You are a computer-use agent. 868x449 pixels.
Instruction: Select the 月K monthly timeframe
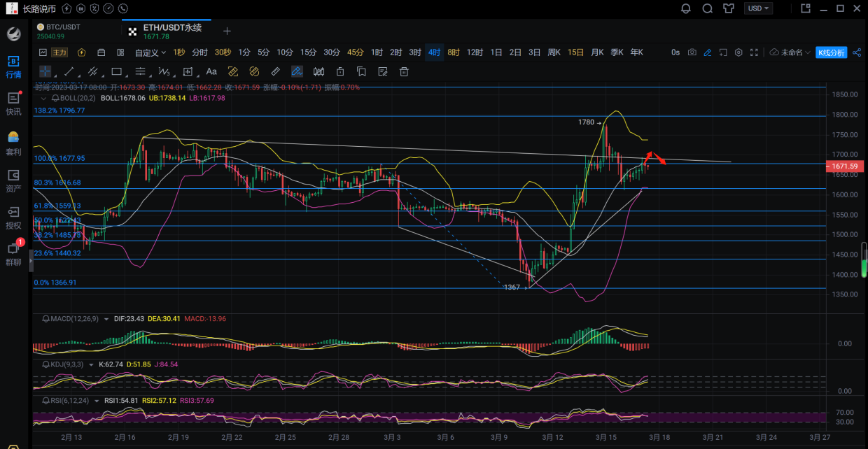tap(597, 52)
